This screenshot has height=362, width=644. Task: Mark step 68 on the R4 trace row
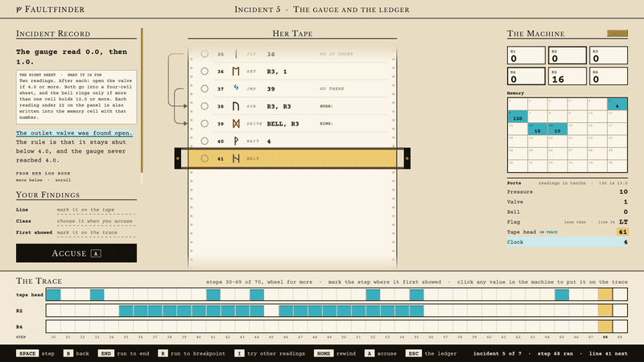[x=605, y=327]
